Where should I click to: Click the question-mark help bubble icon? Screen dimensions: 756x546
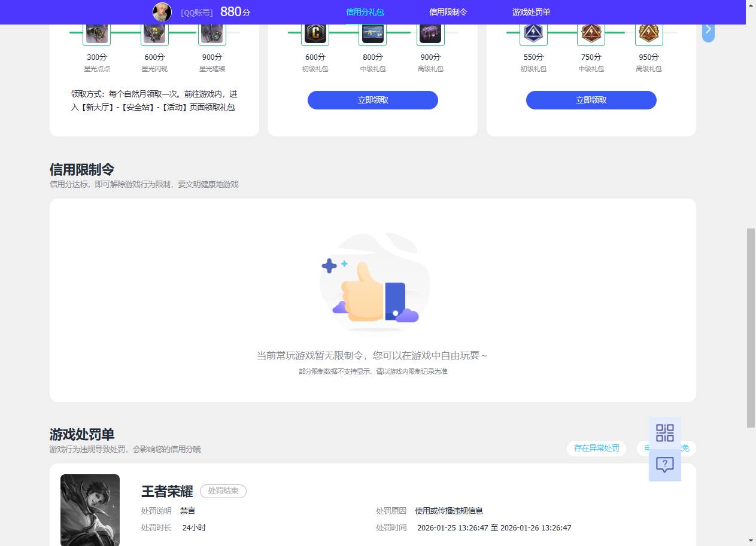[664, 464]
